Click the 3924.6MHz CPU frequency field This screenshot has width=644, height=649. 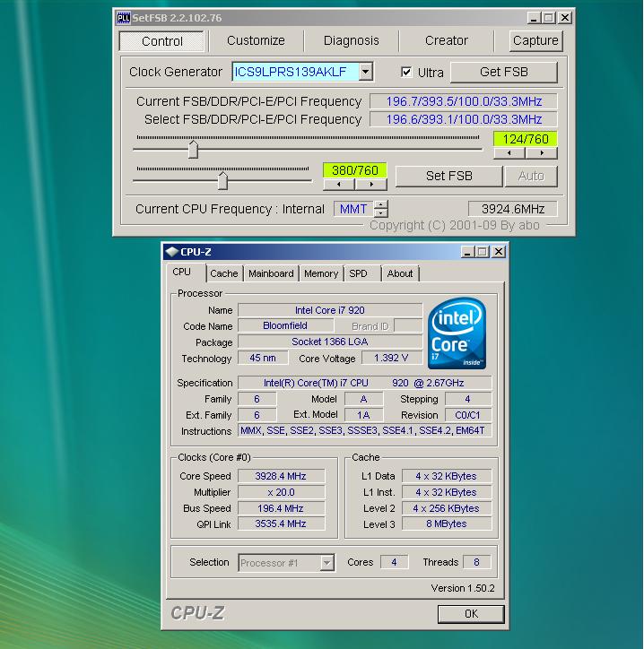513,209
